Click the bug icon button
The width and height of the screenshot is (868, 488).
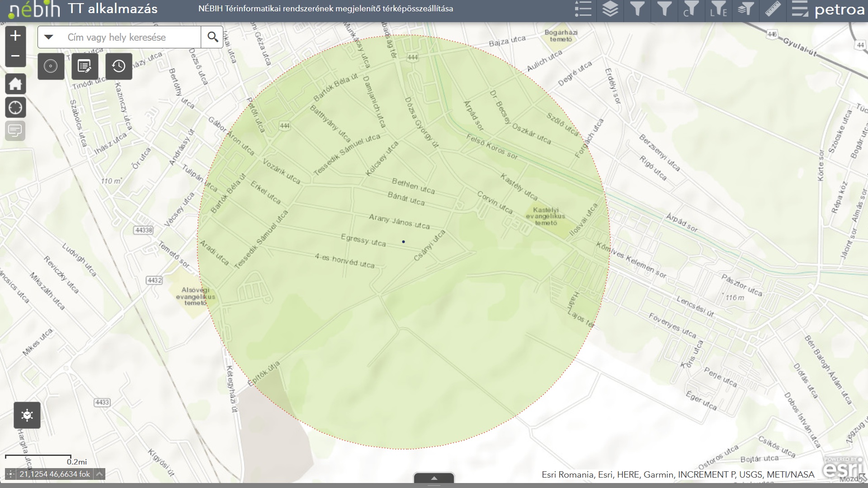(27, 415)
